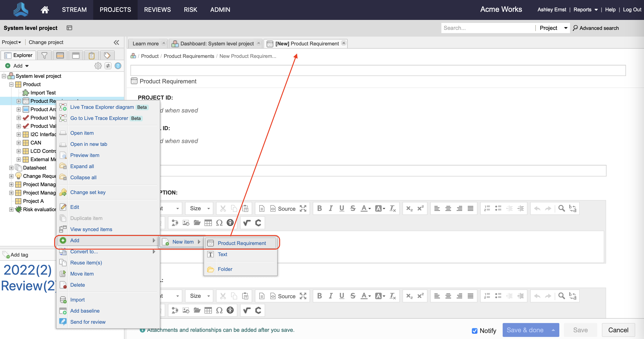Viewport: 644px width, 339px height.
Task: Open Size dropdown in lower editor toolbar
Action: click(x=199, y=296)
